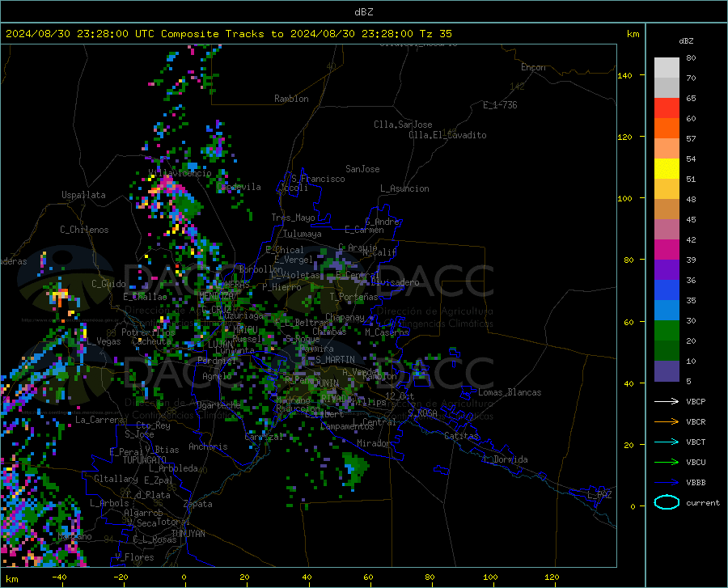Click the Capdevila map label
Image resolution: width=728 pixels, height=588 pixels.
(x=239, y=187)
